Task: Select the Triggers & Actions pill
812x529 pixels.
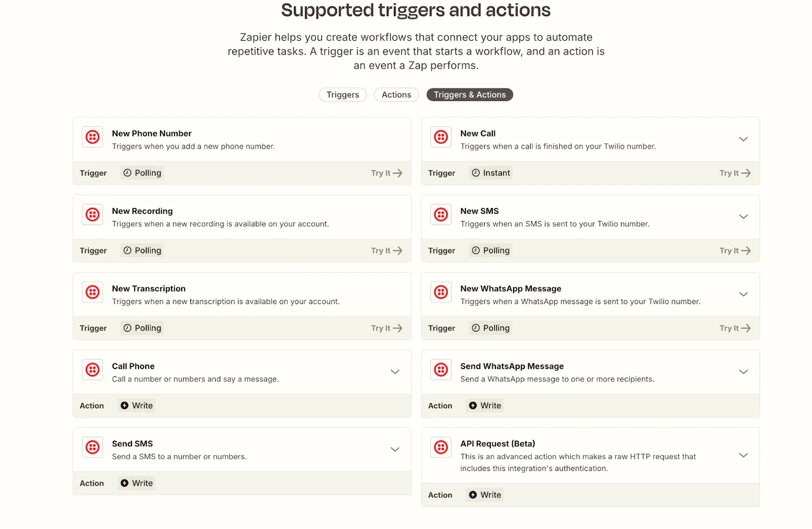Action: (469, 94)
